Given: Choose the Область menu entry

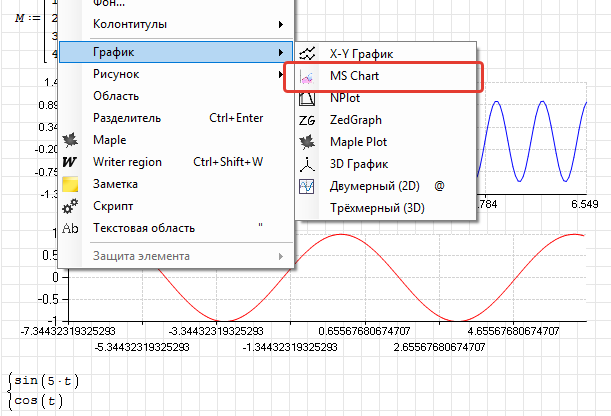Looking at the screenshot, I should (115, 96).
